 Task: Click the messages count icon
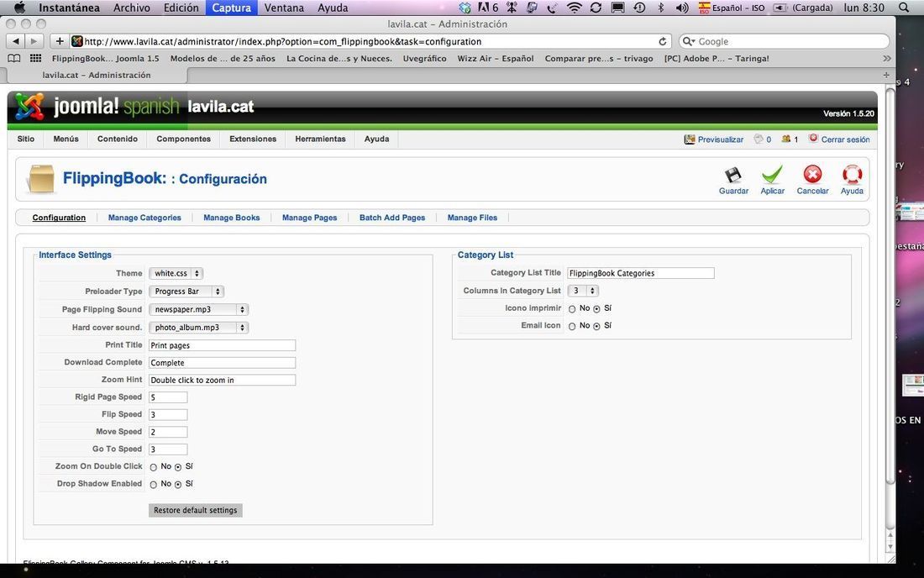(759, 139)
